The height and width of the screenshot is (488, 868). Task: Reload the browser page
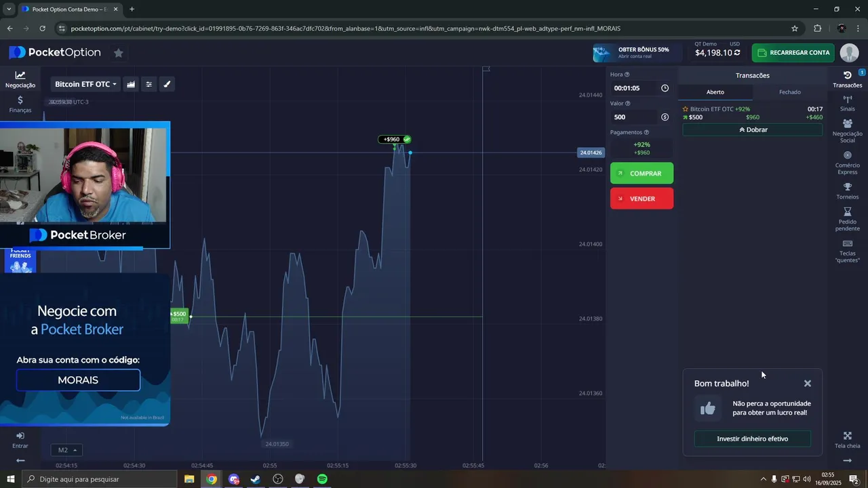point(42,28)
